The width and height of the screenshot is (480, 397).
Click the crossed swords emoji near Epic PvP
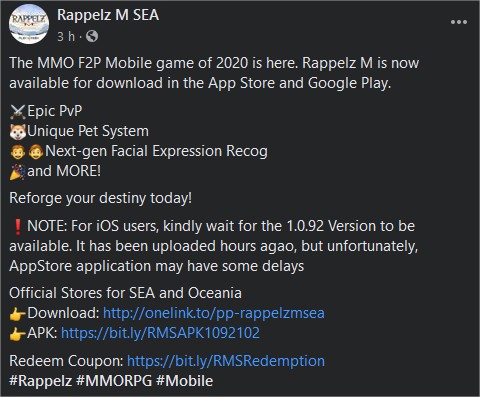(18, 112)
